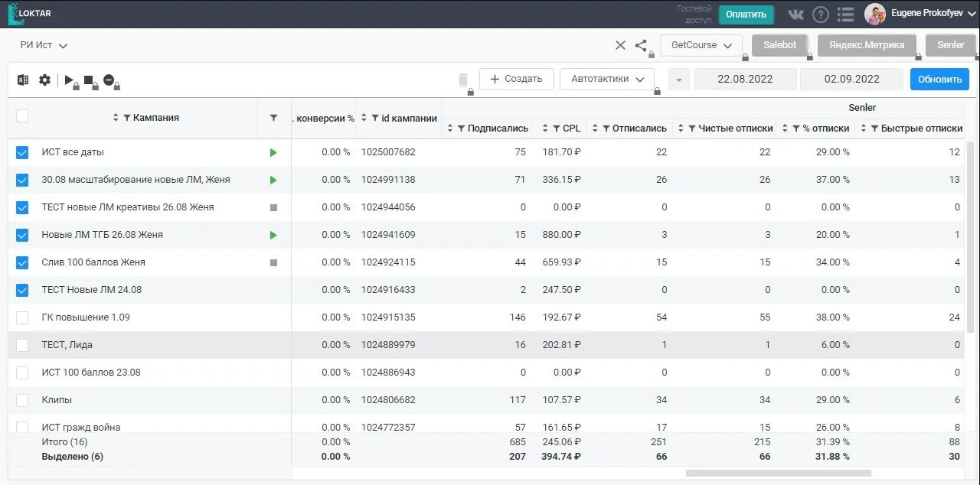Click the play (start campaigns) toolbar icon
The image size is (980, 485).
click(x=69, y=80)
